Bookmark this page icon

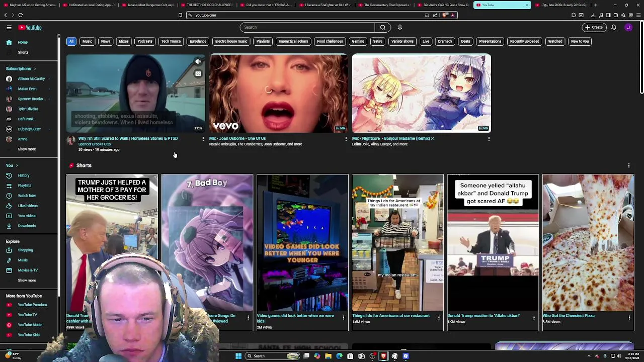point(180,15)
